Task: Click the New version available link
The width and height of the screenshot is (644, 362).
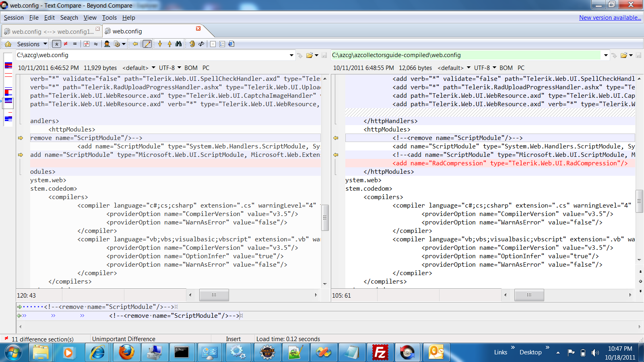Action: (x=610, y=18)
